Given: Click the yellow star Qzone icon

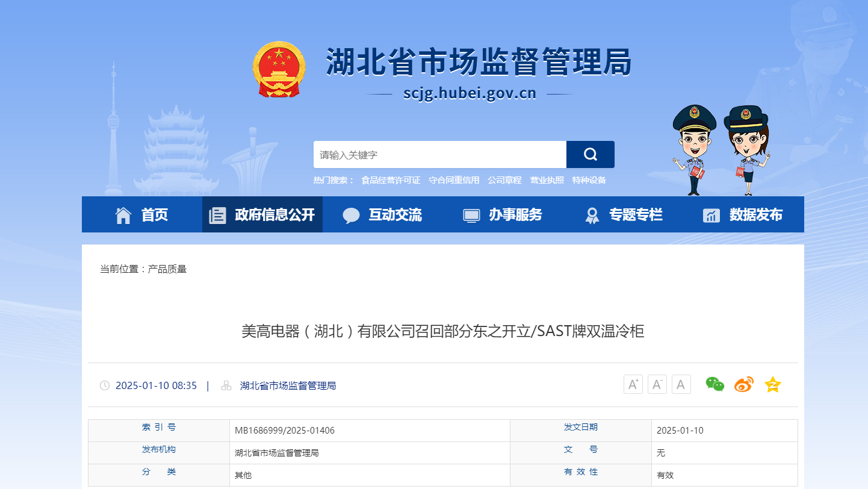Looking at the screenshot, I should click(x=772, y=384).
